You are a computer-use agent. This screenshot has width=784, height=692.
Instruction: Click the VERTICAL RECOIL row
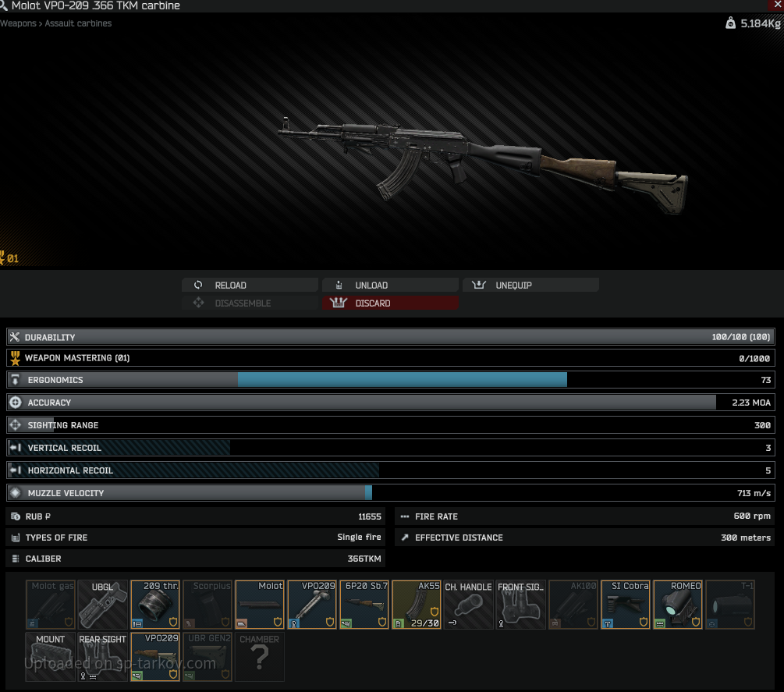[x=391, y=448]
